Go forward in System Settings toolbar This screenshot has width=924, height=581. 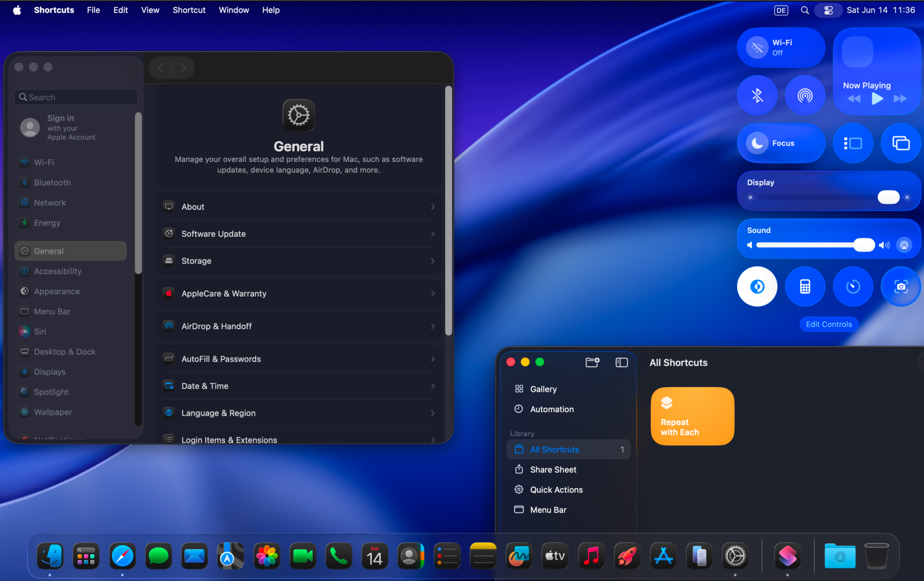(x=183, y=68)
